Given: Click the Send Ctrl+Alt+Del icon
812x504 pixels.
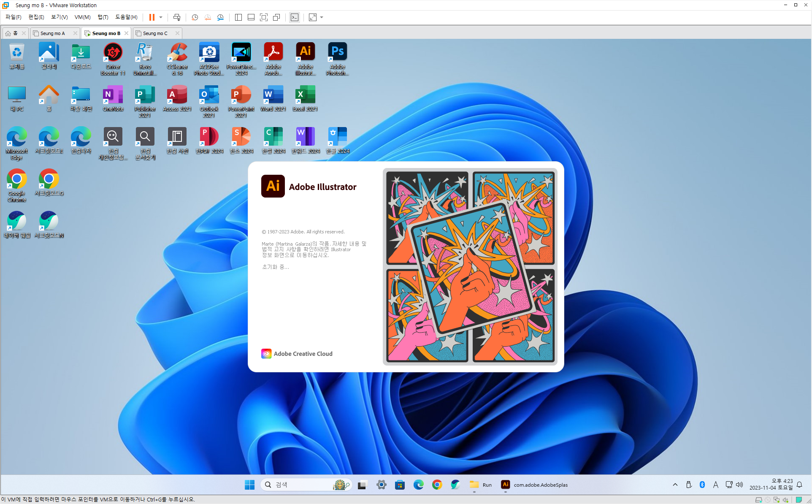Looking at the screenshot, I should 177,17.
